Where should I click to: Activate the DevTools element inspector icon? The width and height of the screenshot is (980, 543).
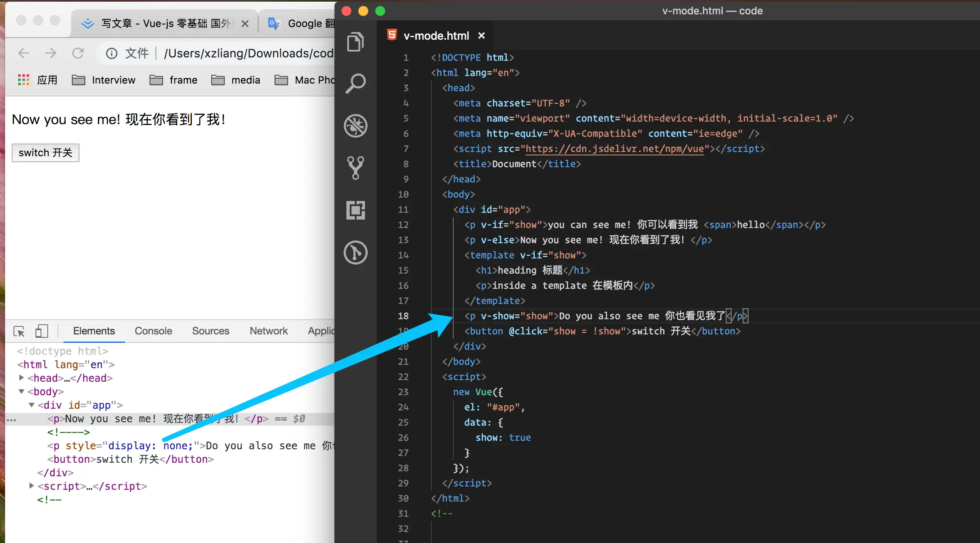pos(19,331)
